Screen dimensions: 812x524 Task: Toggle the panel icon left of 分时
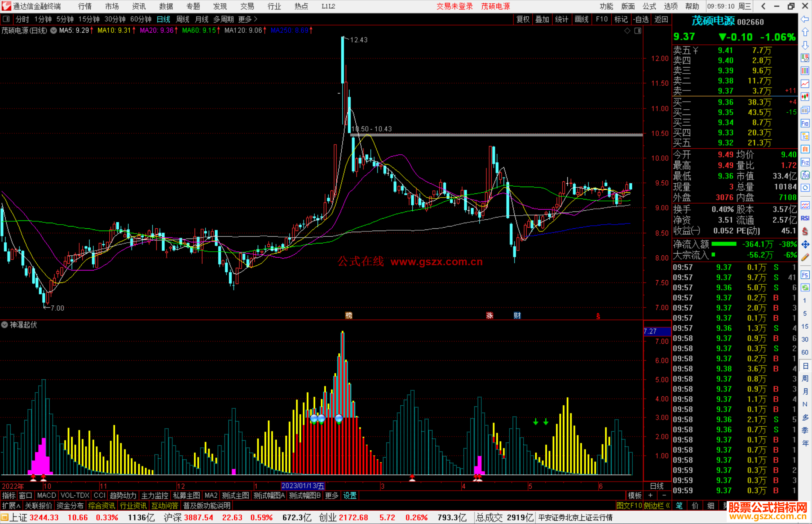click(x=6, y=19)
